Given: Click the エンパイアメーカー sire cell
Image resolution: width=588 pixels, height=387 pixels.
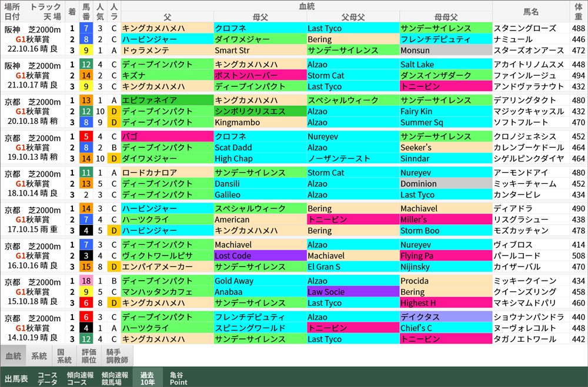Looking at the screenshot, I should [x=167, y=267].
